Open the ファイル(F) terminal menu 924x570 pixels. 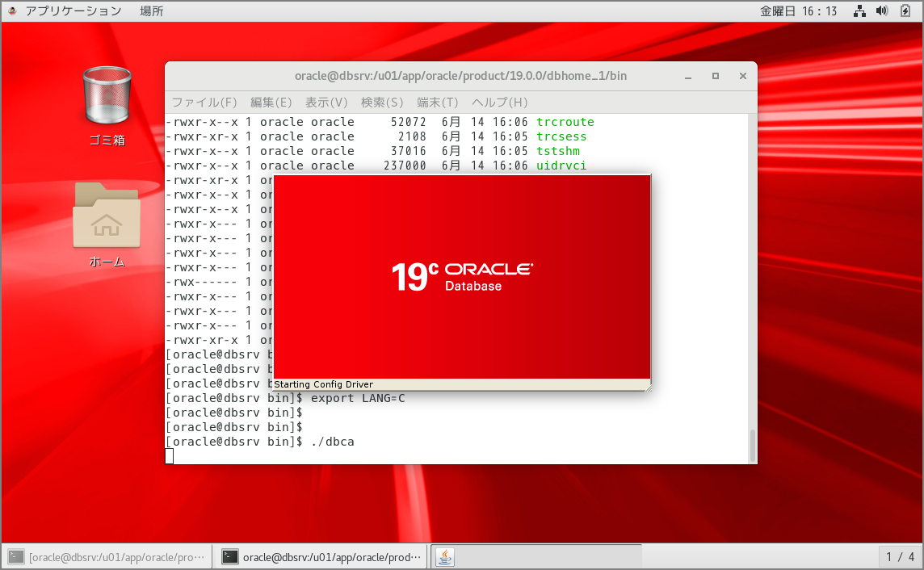204,103
